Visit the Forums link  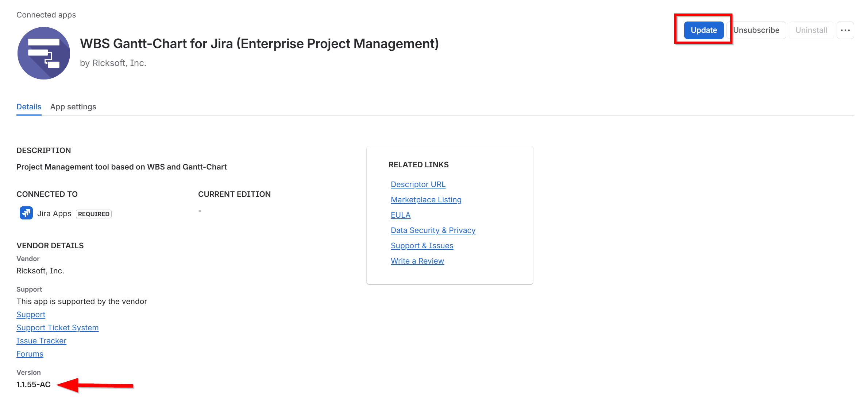[x=30, y=354]
